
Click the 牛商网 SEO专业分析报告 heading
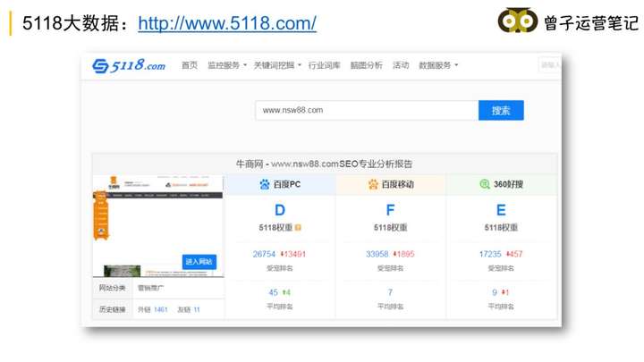324,164
